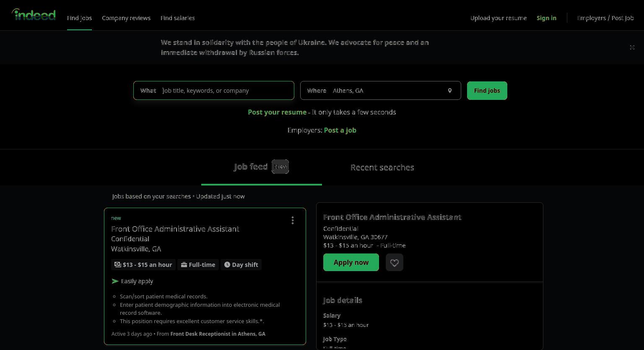Dismiss the Ukraine solidarity banner

tap(632, 47)
